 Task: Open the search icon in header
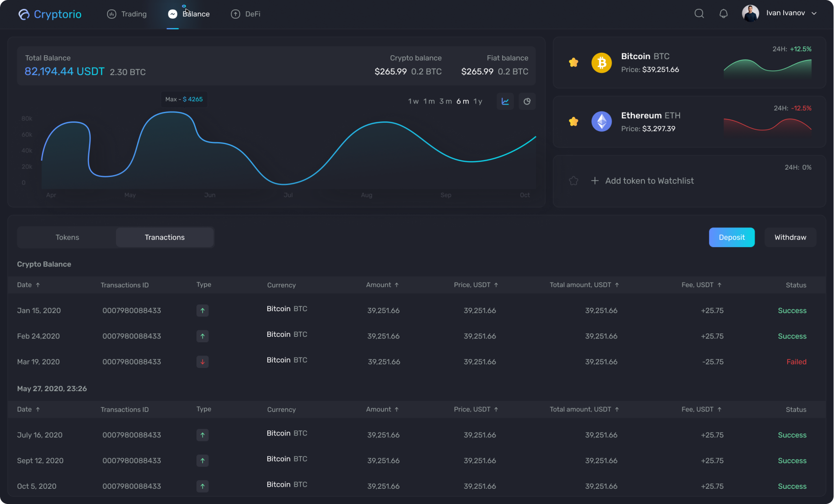(x=699, y=13)
